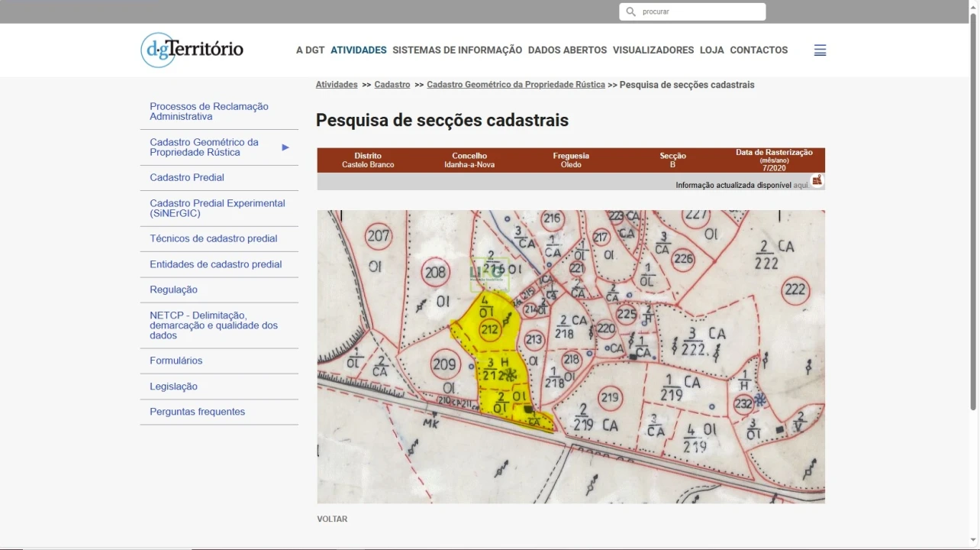Open the Legislação page
980x550 pixels.
173,387
